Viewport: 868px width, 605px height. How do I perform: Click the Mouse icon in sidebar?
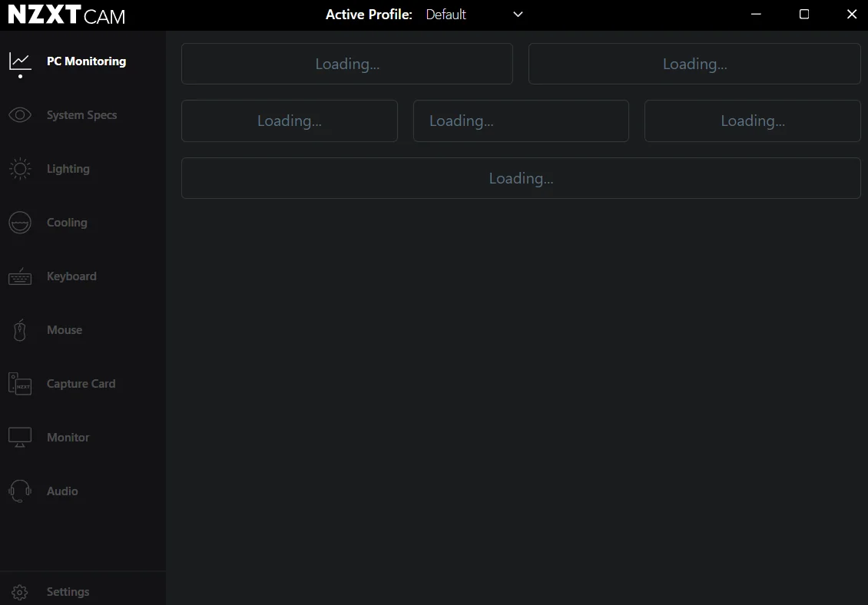pos(20,330)
